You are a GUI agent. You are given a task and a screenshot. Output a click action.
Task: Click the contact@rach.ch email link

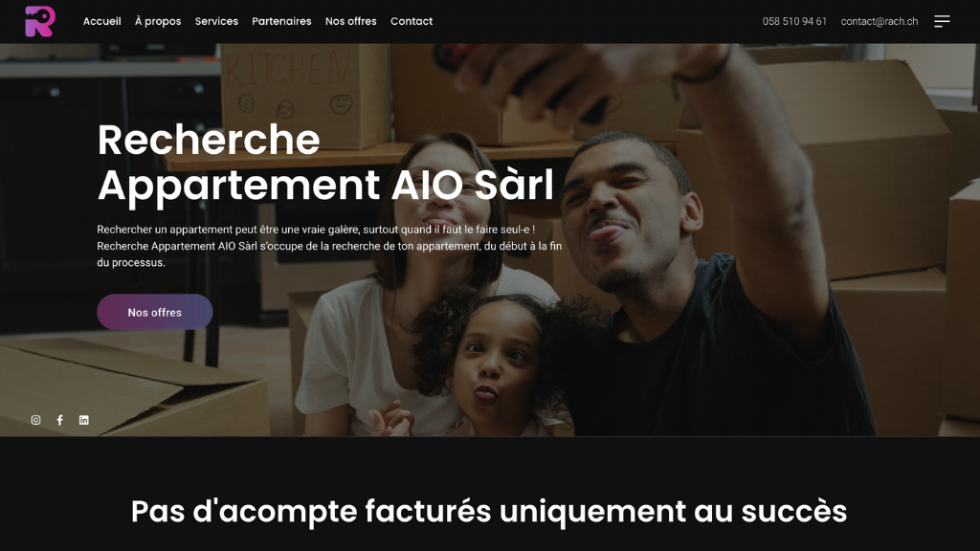(880, 21)
